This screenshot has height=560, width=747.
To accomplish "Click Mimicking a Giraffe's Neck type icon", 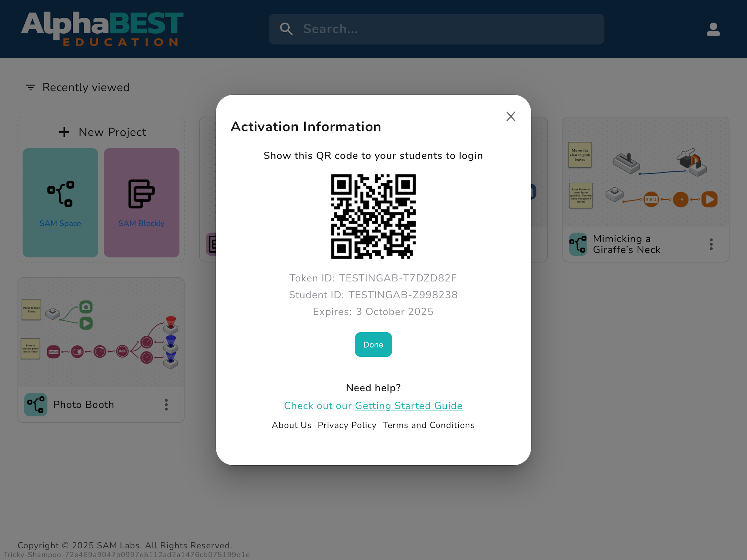I will click(x=578, y=244).
